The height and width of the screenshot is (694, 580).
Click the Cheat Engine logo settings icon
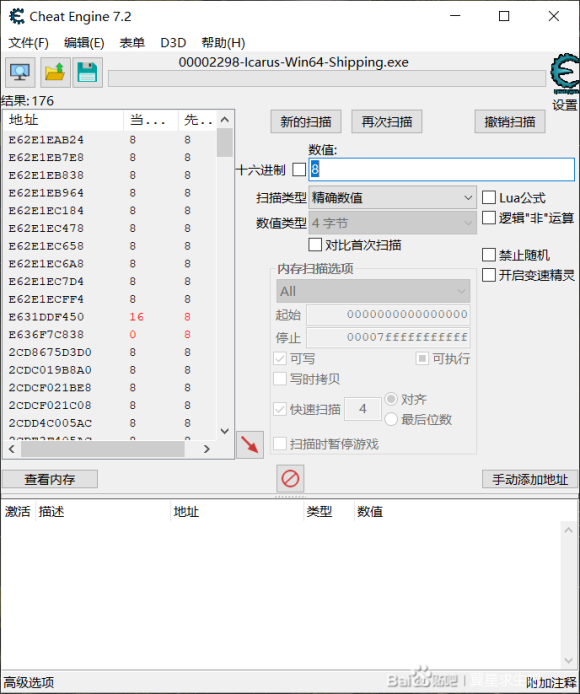(x=565, y=74)
